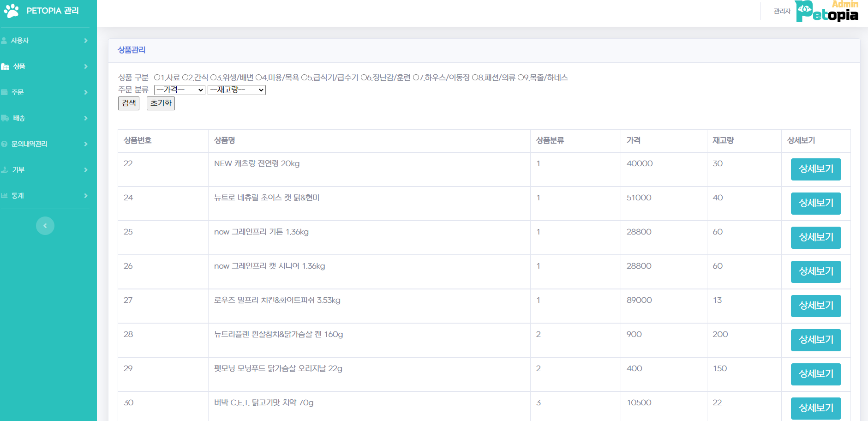
Task: Click the 배송 delivery truck icon
Action: click(x=5, y=118)
